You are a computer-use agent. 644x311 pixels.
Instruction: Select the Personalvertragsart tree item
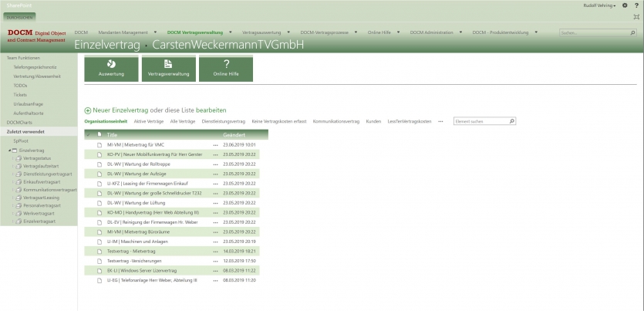coord(42,205)
